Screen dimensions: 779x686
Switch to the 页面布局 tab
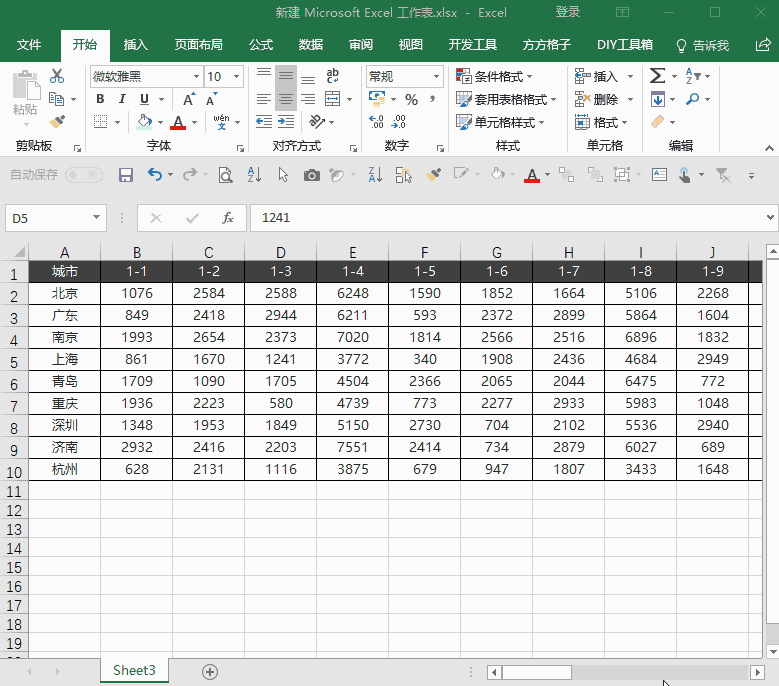tap(198, 45)
